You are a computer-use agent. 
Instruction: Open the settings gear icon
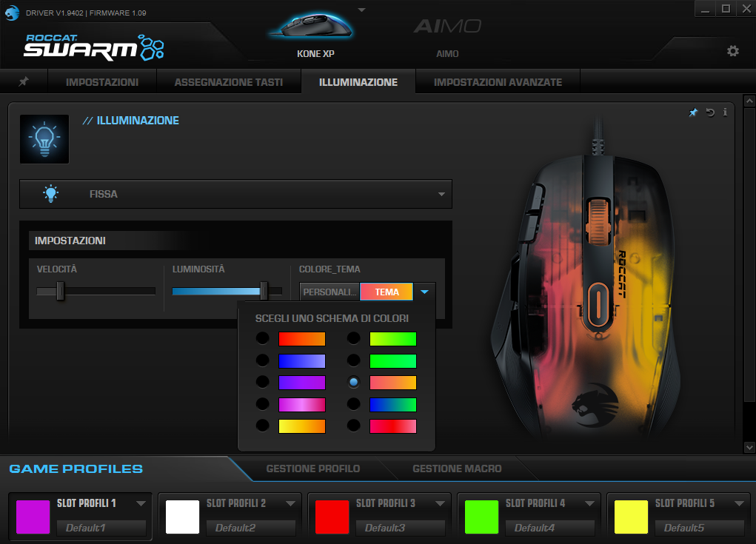pyautogui.click(x=733, y=51)
